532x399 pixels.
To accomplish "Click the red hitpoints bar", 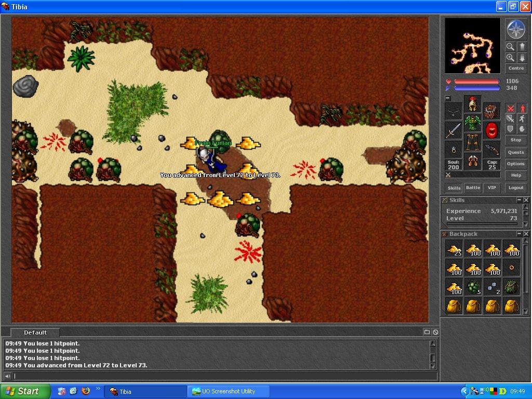I will 477,82.
